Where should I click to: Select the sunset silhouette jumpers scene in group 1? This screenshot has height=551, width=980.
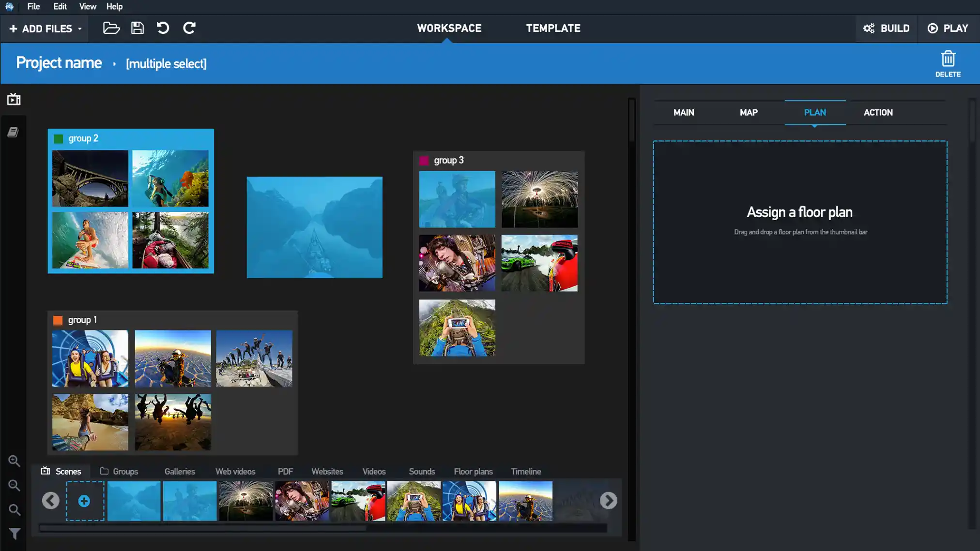(173, 422)
